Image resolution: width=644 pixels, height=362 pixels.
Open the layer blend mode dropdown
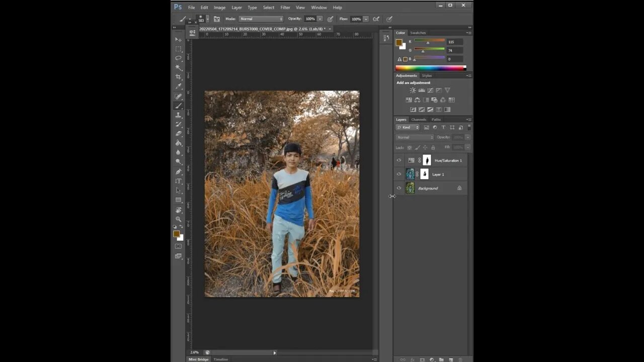[415, 137]
